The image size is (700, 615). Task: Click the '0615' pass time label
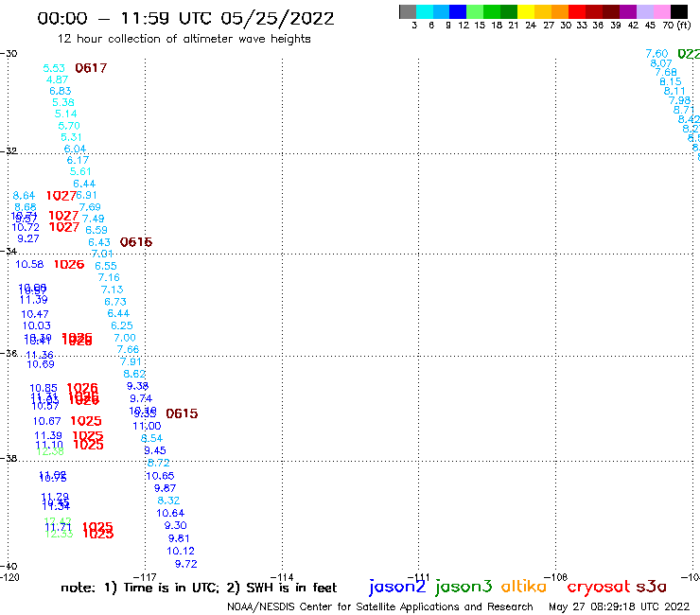(182, 413)
